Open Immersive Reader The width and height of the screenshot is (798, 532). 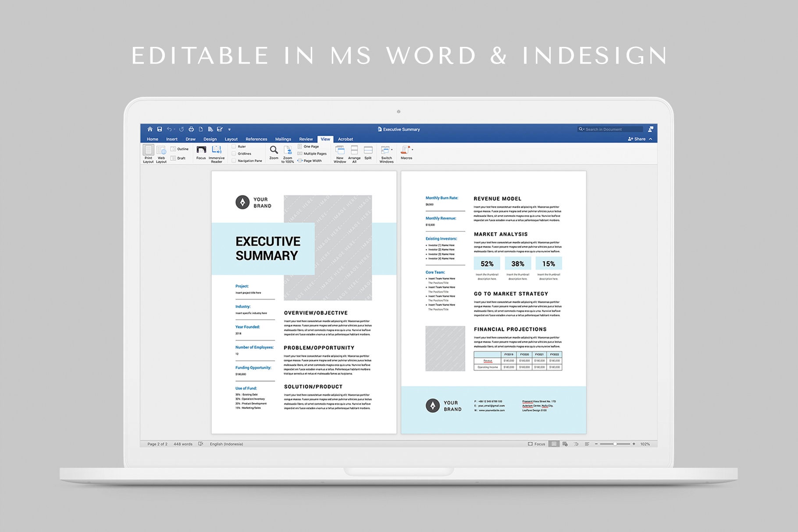click(x=216, y=153)
